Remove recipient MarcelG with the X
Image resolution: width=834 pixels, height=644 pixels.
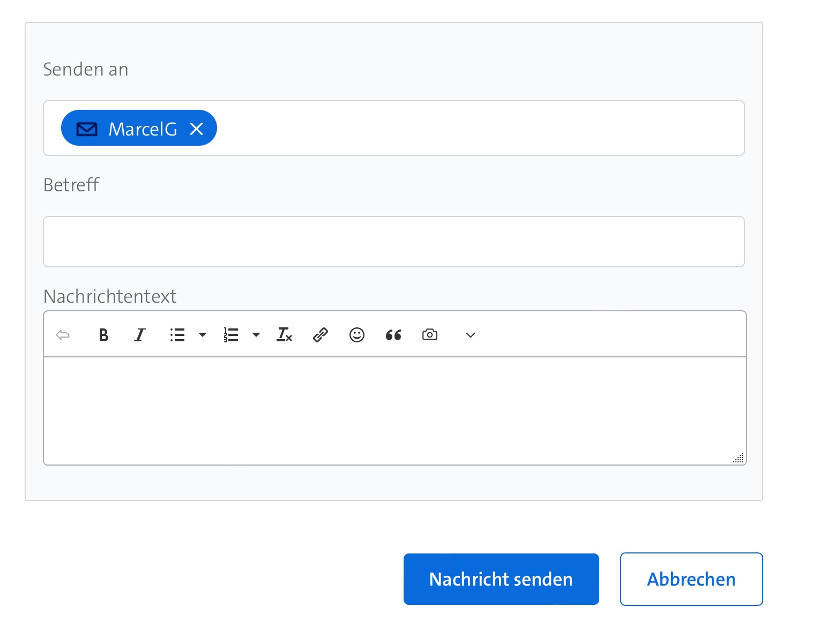pyautogui.click(x=197, y=129)
